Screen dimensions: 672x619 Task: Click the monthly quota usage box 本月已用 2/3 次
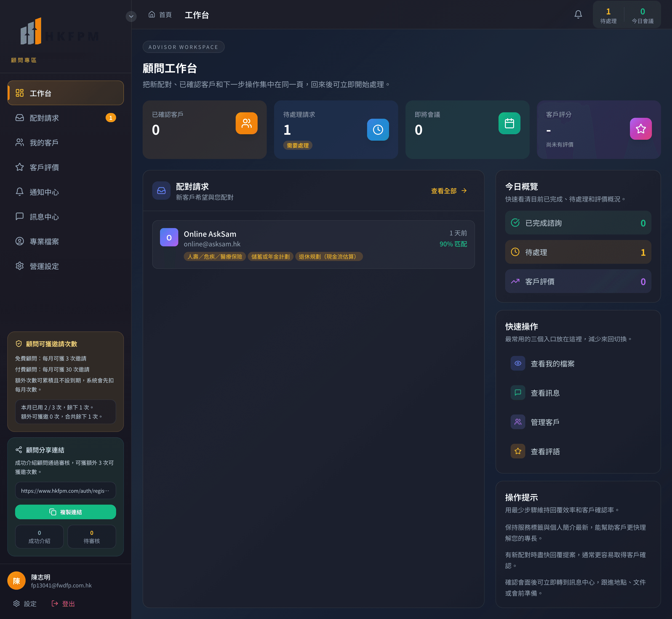click(x=66, y=412)
